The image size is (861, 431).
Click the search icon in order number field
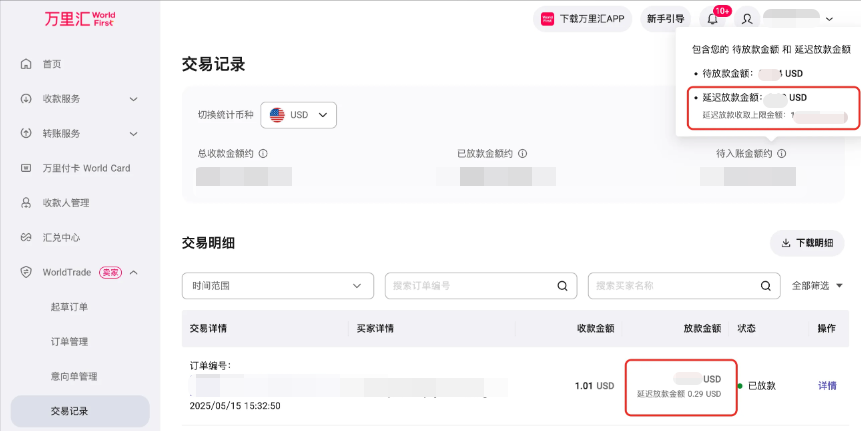(x=562, y=285)
